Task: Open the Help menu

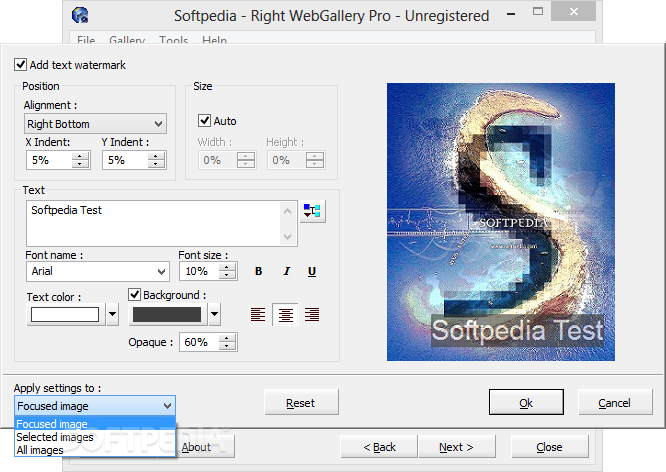Action: (214, 40)
